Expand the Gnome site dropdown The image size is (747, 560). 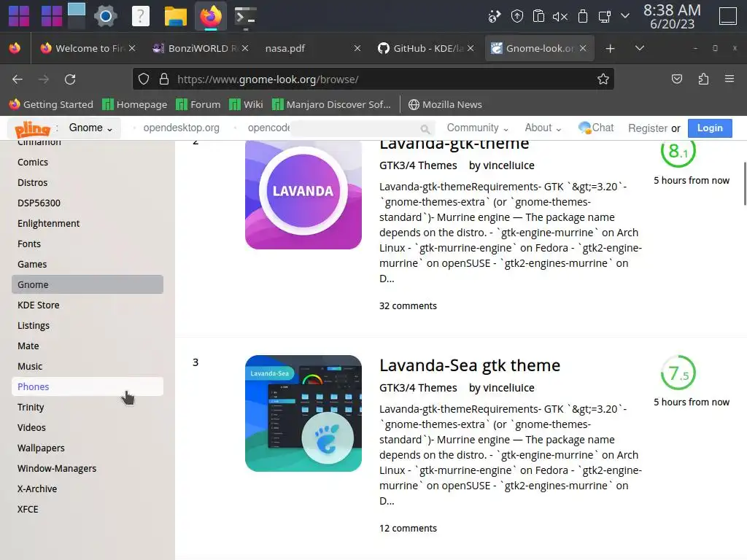90,128
